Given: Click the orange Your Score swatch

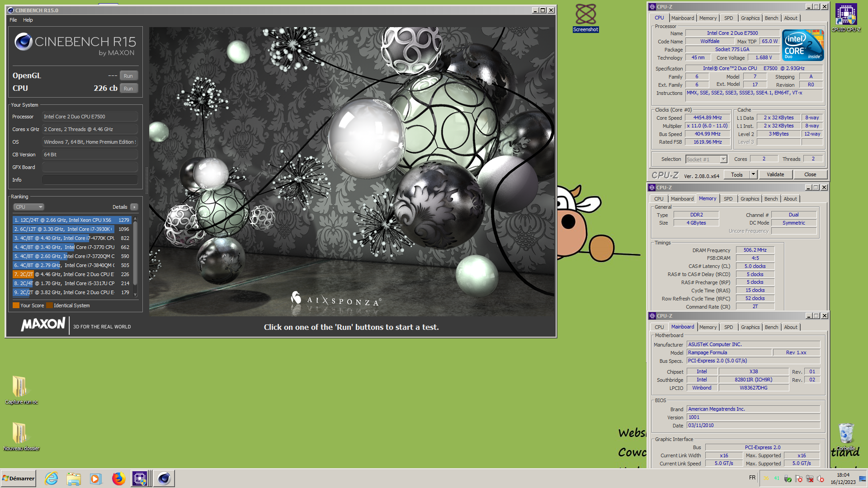Looking at the screenshot, I should click(16, 305).
